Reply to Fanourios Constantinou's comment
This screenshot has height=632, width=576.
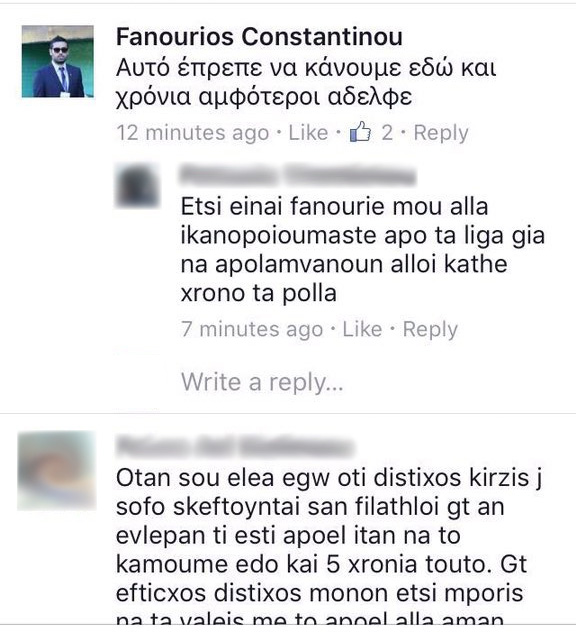[x=441, y=133]
